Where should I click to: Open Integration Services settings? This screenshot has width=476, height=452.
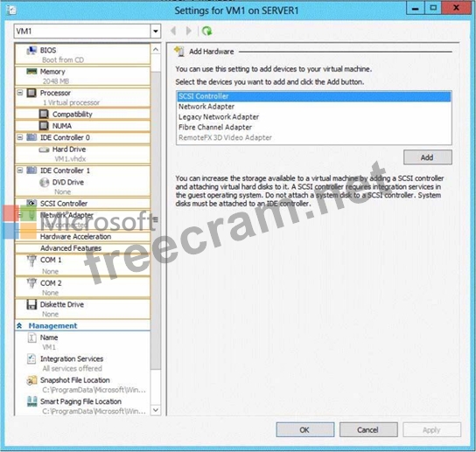(82, 363)
